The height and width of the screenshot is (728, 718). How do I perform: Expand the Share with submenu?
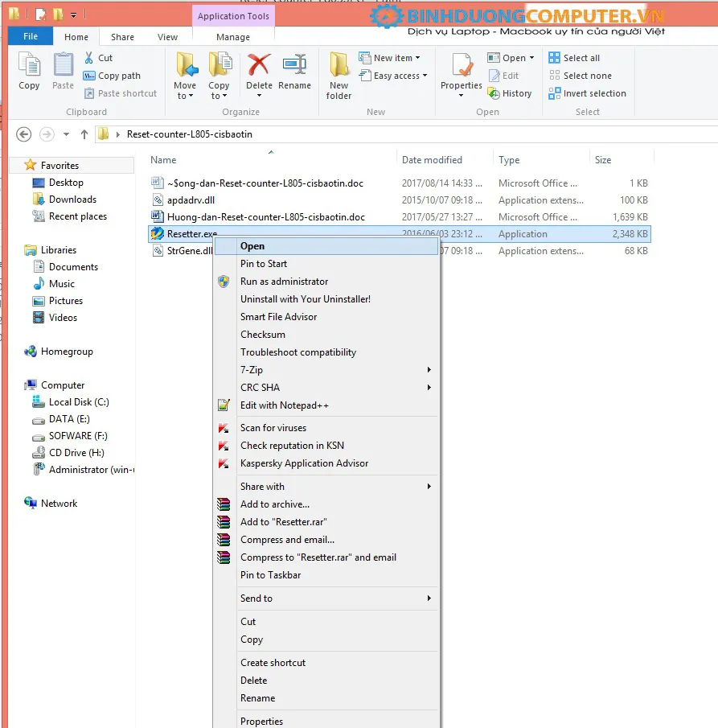(429, 486)
